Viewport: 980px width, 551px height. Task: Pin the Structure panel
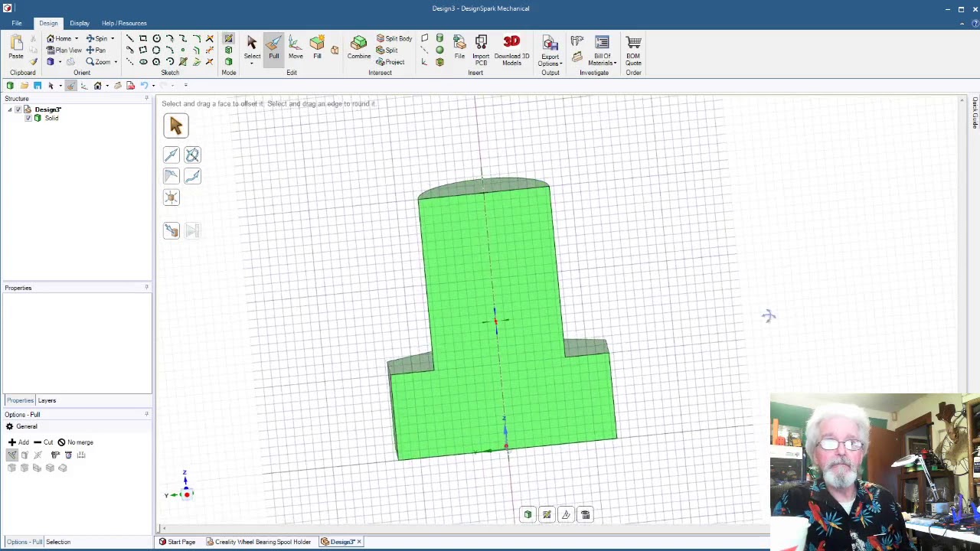point(146,99)
